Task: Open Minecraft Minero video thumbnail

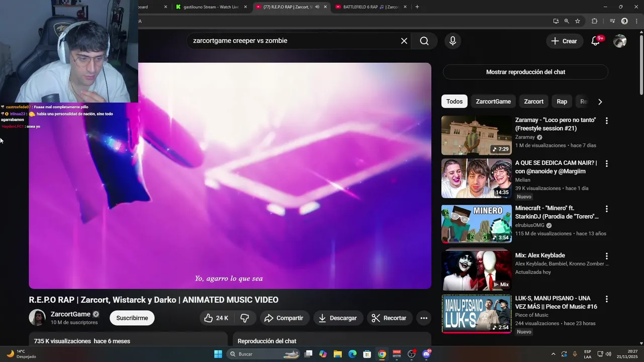Action: pyautogui.click(x=476, y=223)
